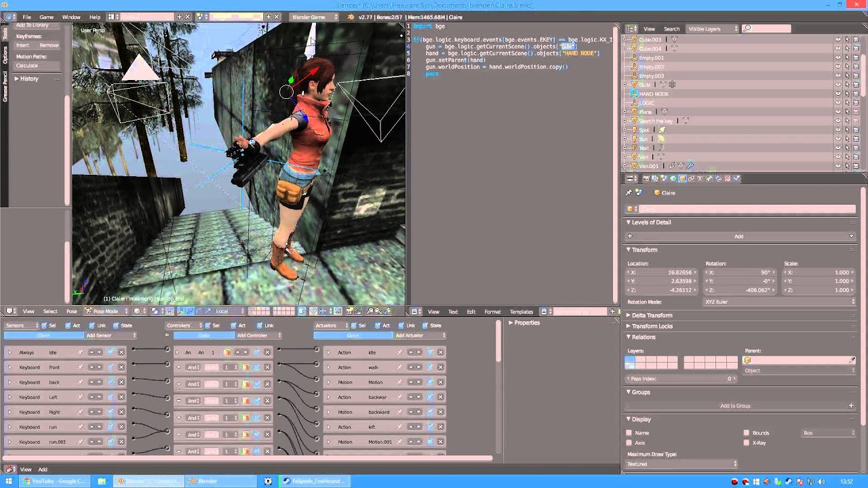The width and height of the screenshot is (868, 488).
Task: Delete the walk Action actuator
Action: (x=440, y=367)
